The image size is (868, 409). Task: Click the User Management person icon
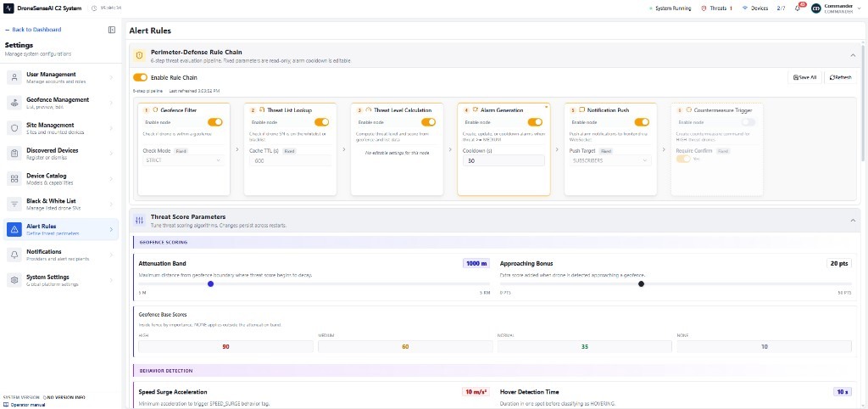coord(14,77)
